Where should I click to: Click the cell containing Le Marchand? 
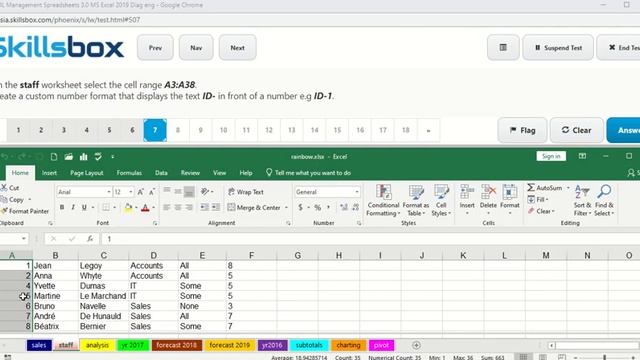pos(103,296)
